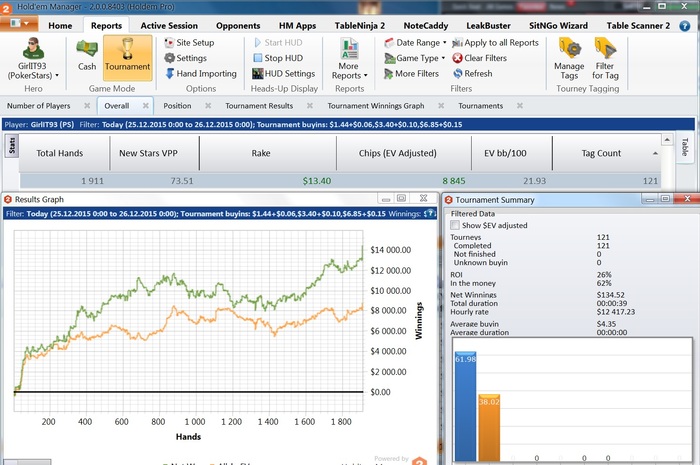Switch to the NoteCaddy tab
700x465 pixels.
426,26
